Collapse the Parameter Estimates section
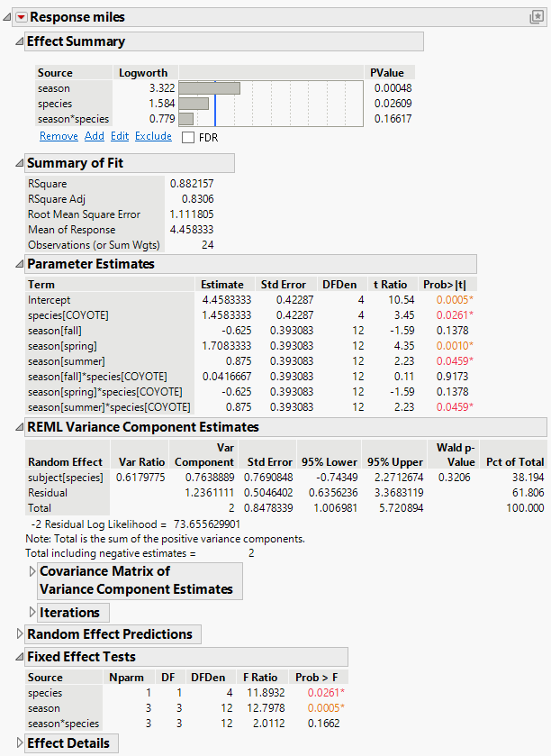Viewport: 551px width, 756px height. [x=21, y=264]
